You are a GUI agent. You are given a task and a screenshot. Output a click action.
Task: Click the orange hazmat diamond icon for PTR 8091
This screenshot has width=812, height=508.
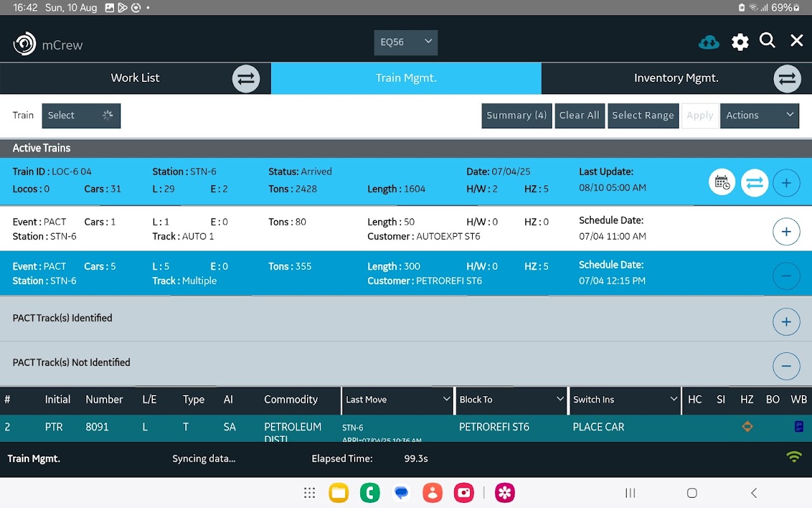point(747,427)
